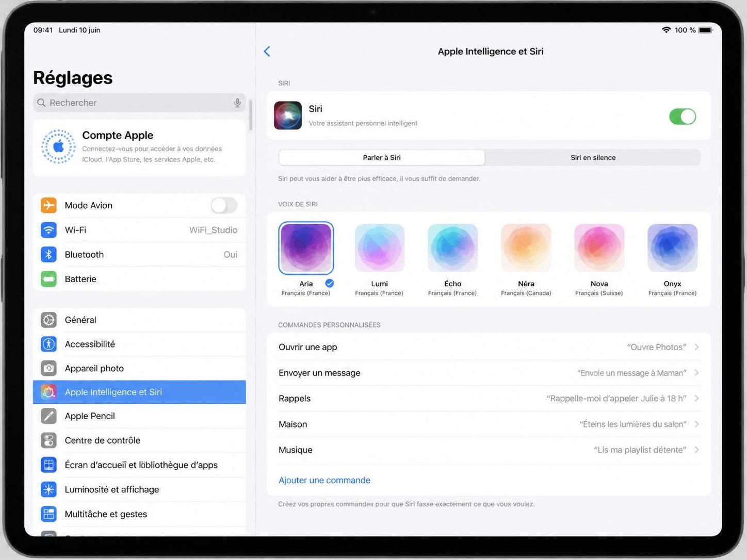Viewport: 747px width, 560px height.
Task: Click the Apple Pencil icon
Action: 49,416
